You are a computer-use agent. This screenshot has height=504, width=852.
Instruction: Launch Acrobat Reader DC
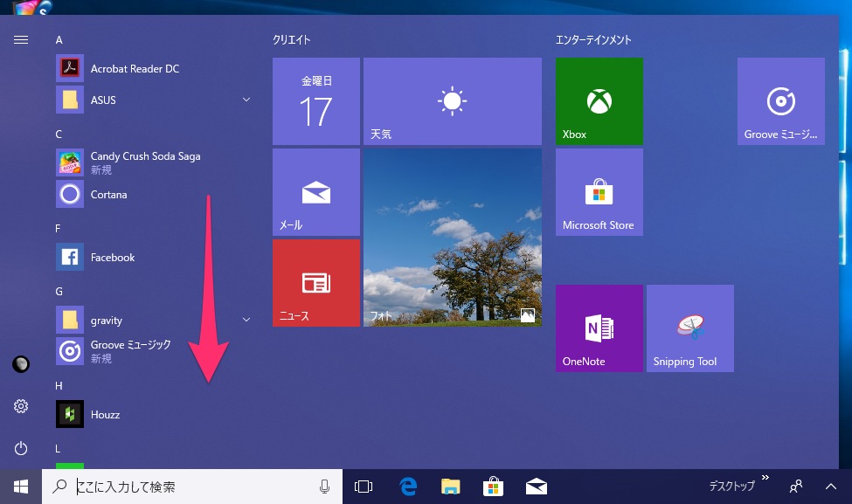point(152,68)
